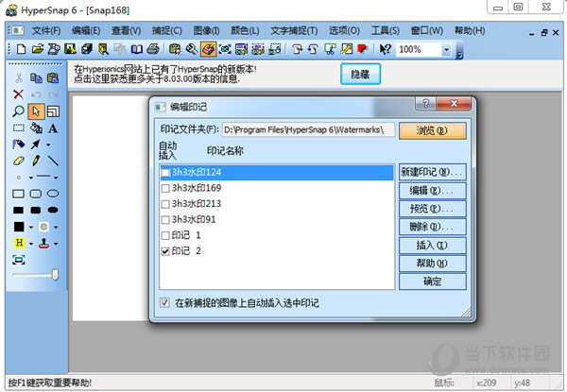Toggle auto-insert stamp on new captures checkbox
Image resolution: width=567 pixels, height=392 pixels.
point(164,302)
